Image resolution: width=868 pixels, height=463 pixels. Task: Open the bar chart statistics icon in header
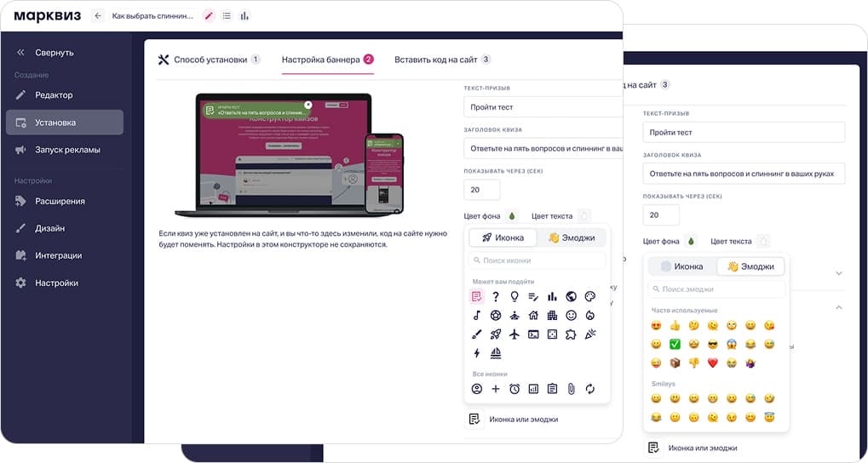pyautogui.click(x=244, y=16)
